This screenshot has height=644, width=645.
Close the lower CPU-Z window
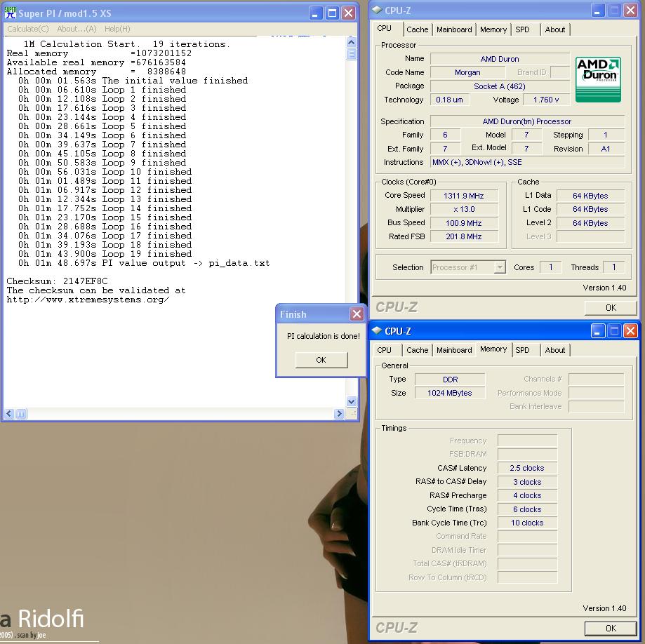tap(630, 330)
